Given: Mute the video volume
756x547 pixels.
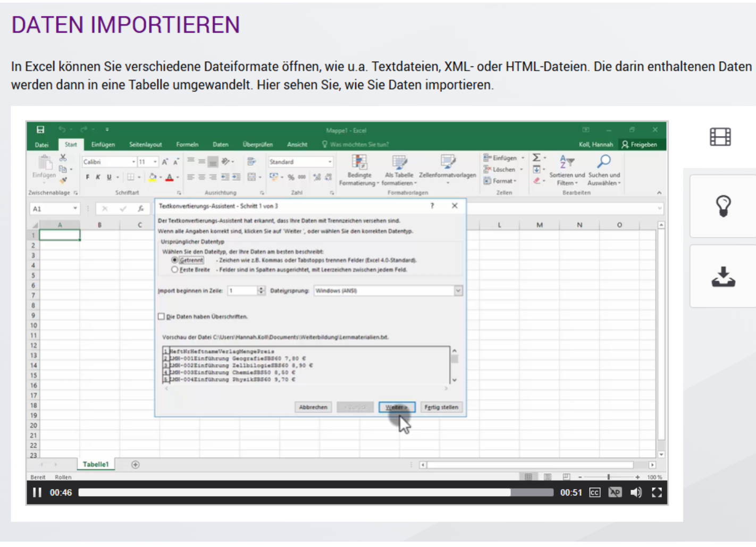Looking at the screenshot, I should [x=636, y=493].
